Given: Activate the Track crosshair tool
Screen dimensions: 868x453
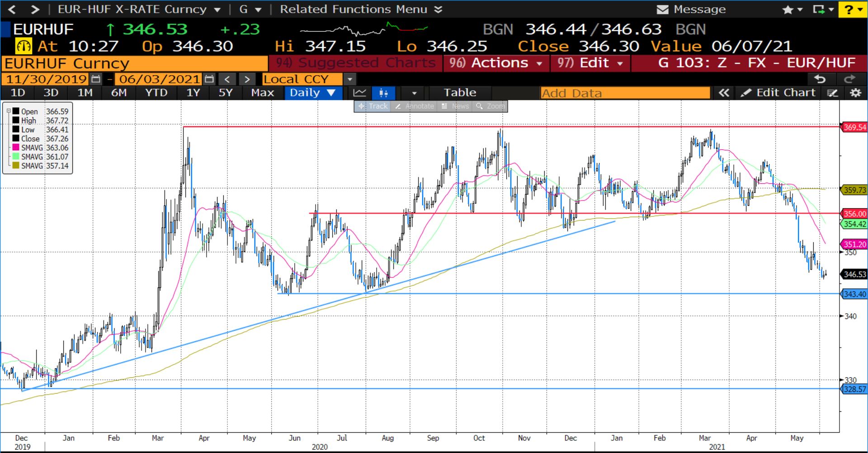Looking at the screenshot, I should pos(373,106).
